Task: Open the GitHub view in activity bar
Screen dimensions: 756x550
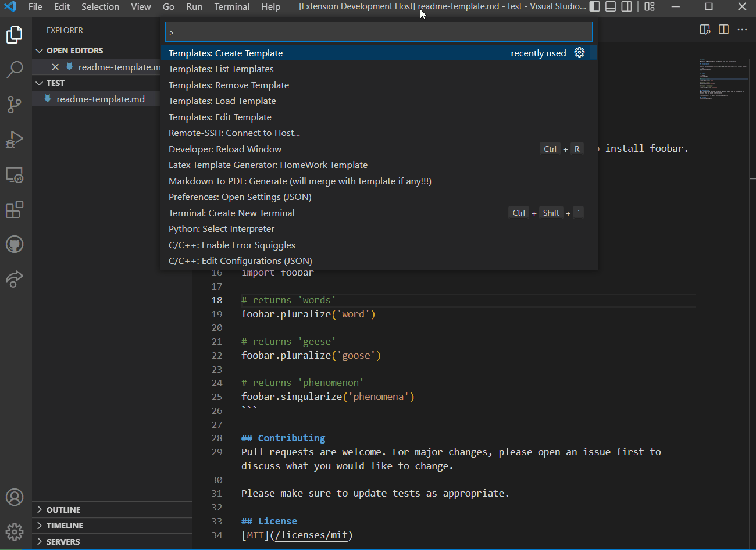Action: (15, 244)
